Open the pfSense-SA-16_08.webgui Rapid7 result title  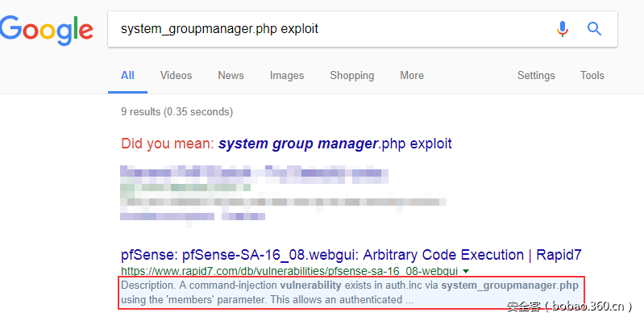tap(351, 255)
